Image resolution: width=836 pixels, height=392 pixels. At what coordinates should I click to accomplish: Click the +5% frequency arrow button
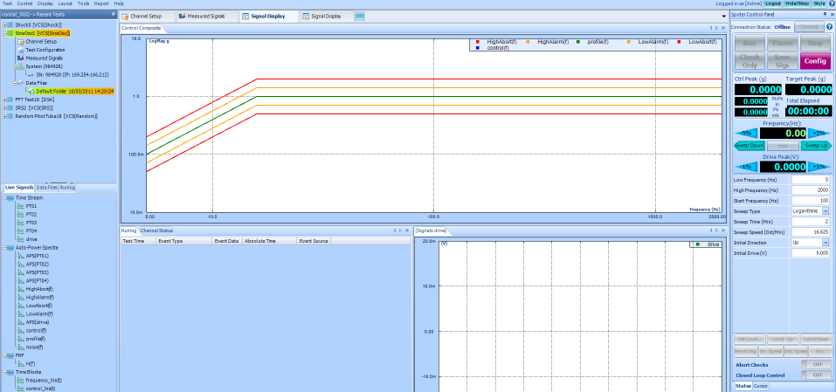click(x=819, y=133)
